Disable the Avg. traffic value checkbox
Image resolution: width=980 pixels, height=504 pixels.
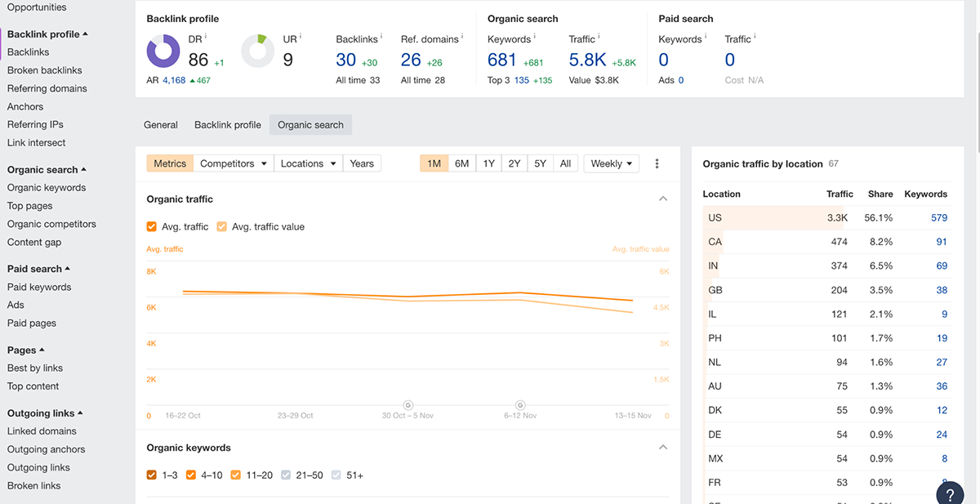pos(222,226)
